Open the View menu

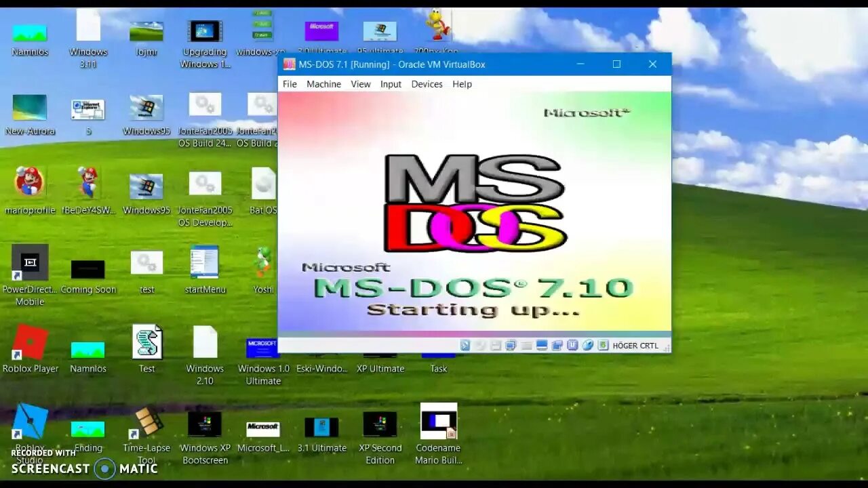pyautogui.click(x=360, y=84)
